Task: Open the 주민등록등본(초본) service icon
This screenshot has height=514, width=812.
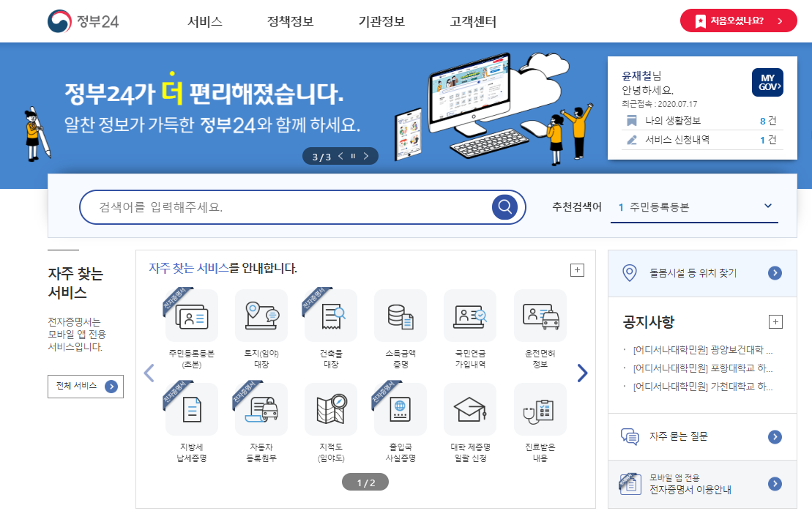Action: pos(192,316)
